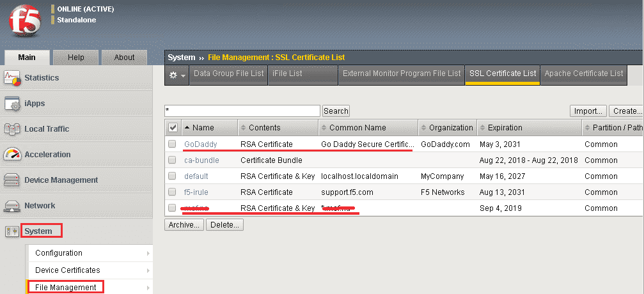This screenshot has width=644, height=294.
Task: Open the gear settings dropdown
Action: click(x=177, y=75)
